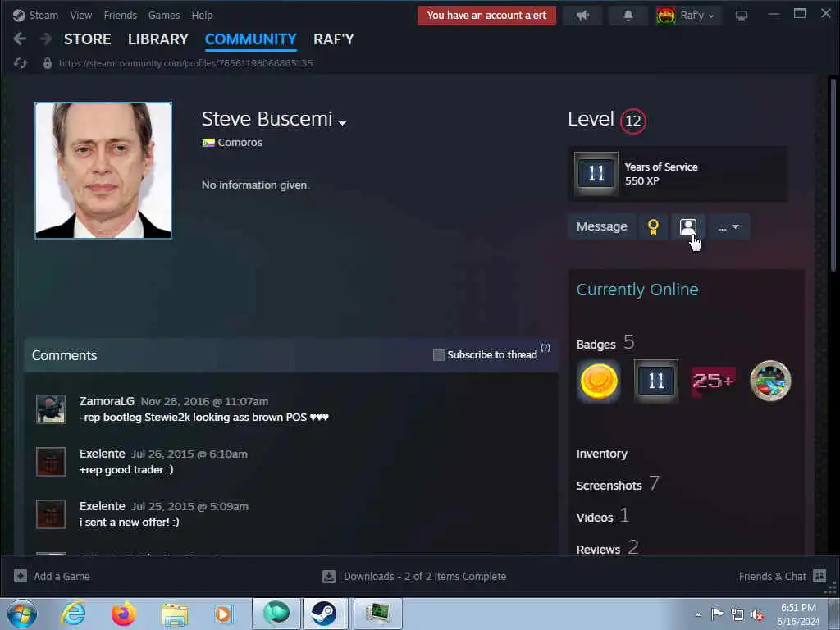Launch Firefox from the taskbar
The image size is (840, 630).
point(123,614)
